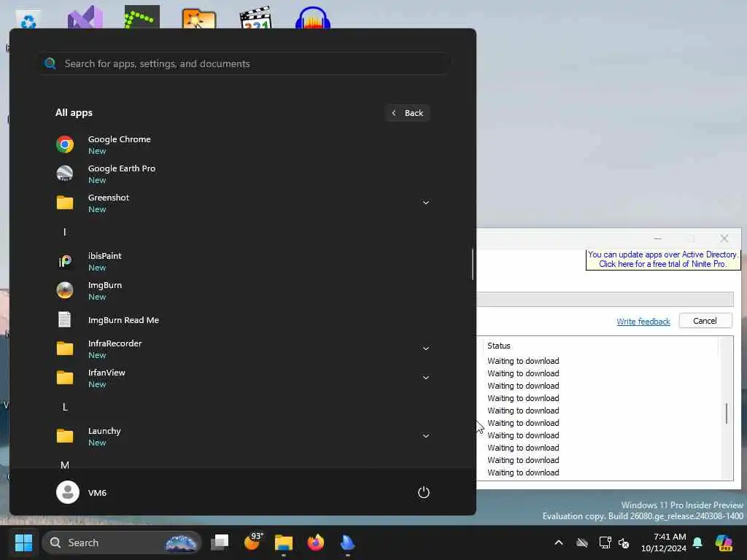Expand the Greenshot folder chevron

[x=426, y=203]
